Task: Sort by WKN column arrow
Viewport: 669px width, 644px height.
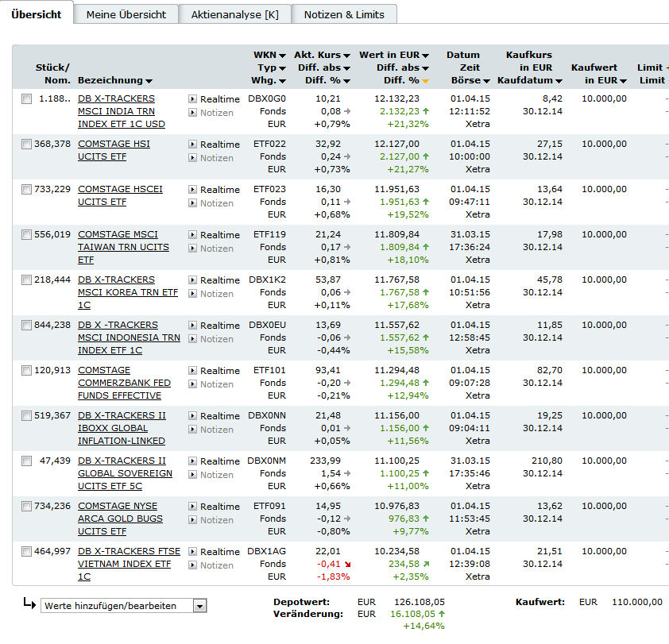Action: click(x=282, y=56)
